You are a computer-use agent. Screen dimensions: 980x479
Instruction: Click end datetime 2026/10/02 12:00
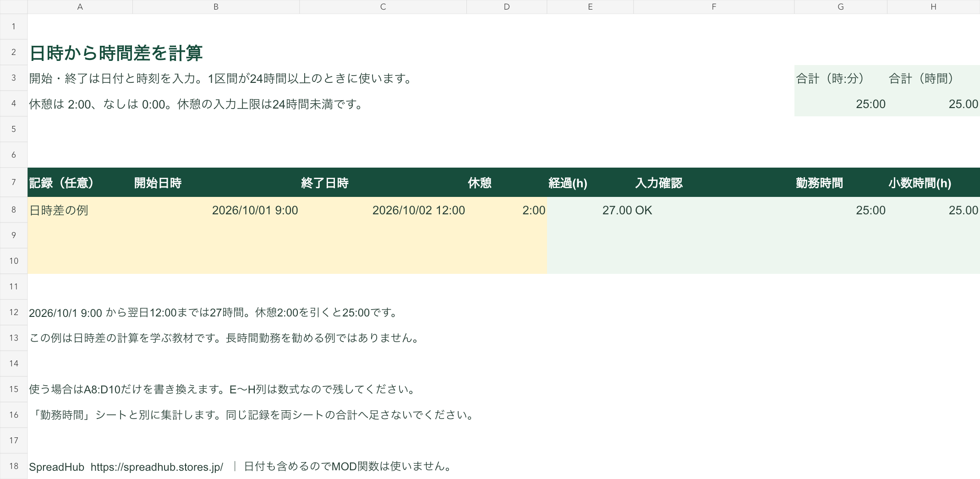click(x=418, y=210)
